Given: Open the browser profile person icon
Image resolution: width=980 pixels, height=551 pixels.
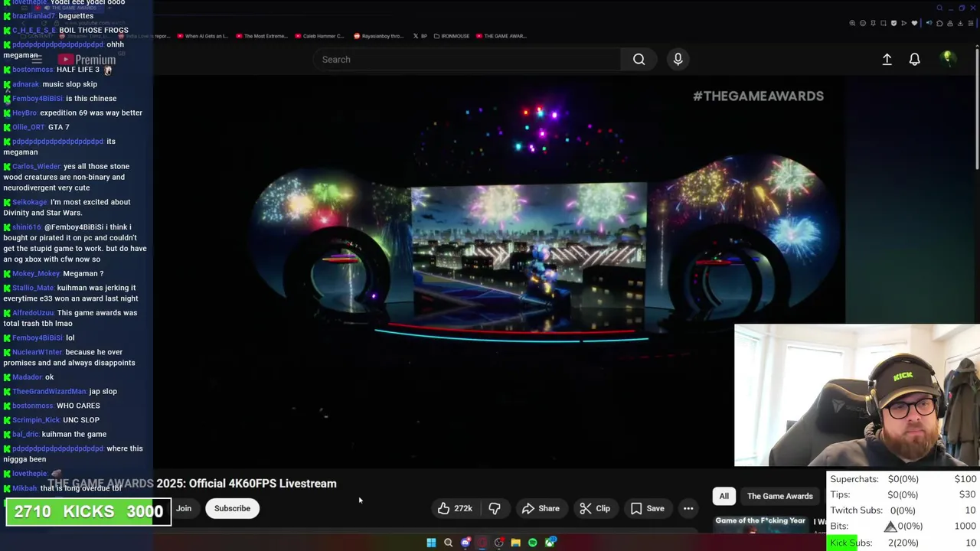Looking at the screenshot, I should point(950,23).
